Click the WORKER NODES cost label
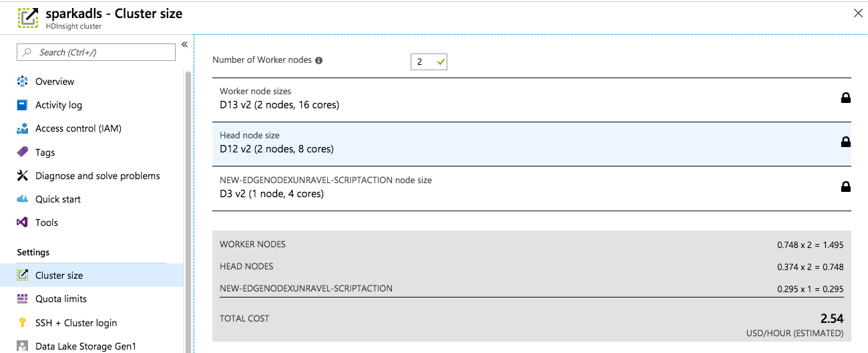 pyautogui.click(x=252, y=244)
